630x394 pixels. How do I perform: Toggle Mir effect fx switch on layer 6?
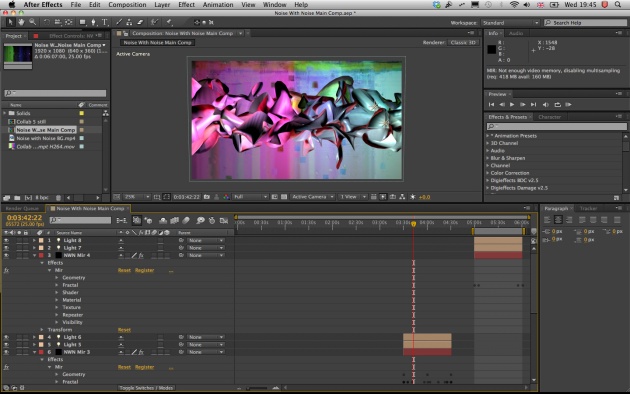[6, 367]
